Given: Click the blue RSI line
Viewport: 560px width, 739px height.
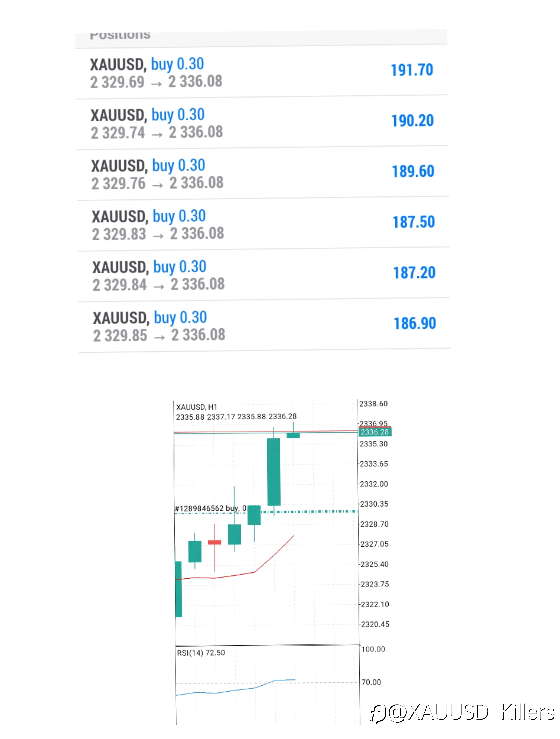Looking at the screenshot, I should (235, 689).
